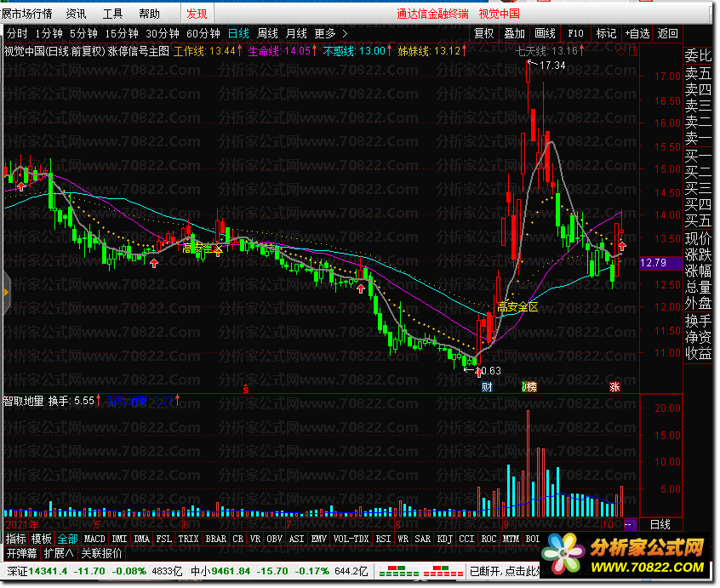Screen dimensions: 720x588
Task: Click the 模板 tab
Action: [x=42, y=539]
